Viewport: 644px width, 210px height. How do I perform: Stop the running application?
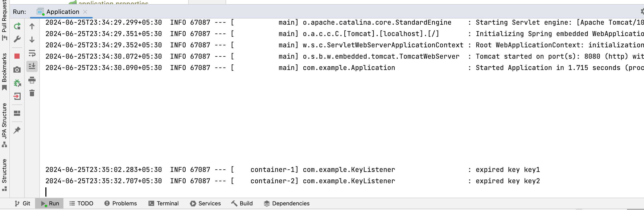[17, 56]
